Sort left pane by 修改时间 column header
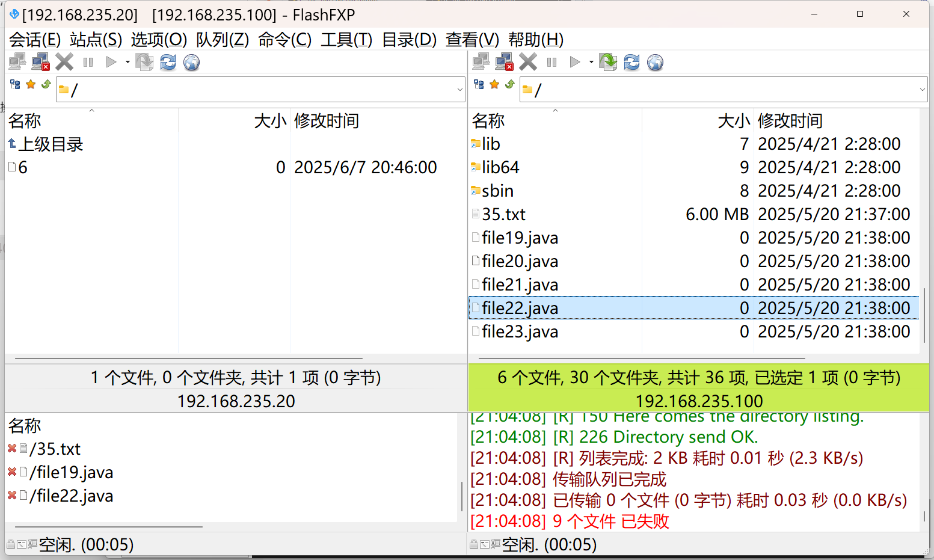 378,121
